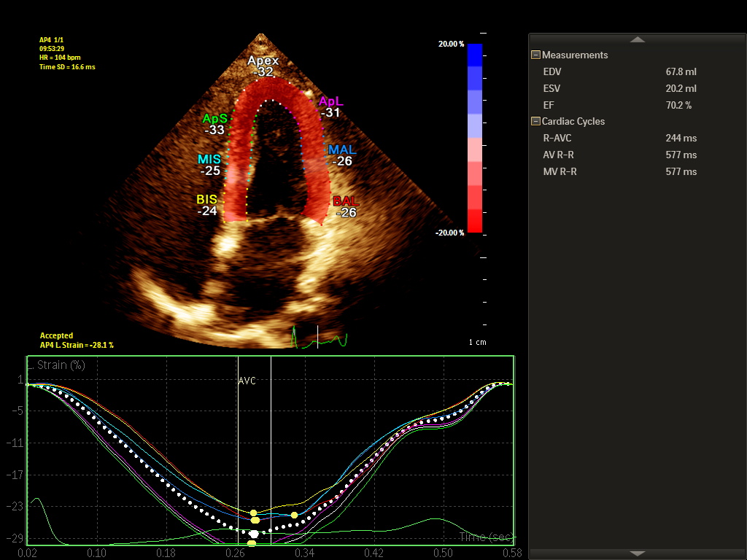Click the ApS segment label
The image size is (747, 560).
point(214,118)
